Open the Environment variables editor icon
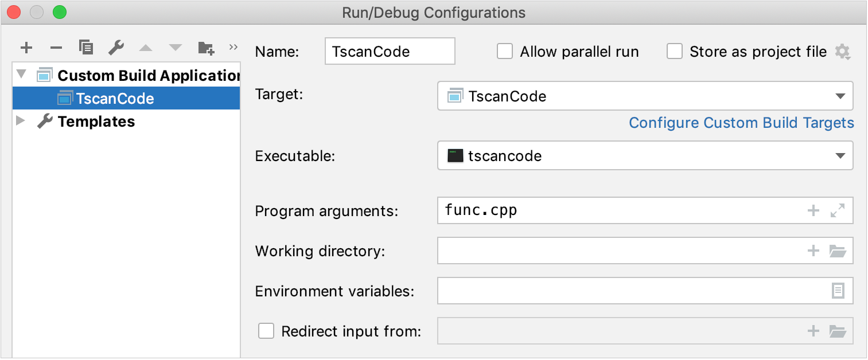Image resolution: width=868 pixels, height=360 pixels. pos(838,291)
